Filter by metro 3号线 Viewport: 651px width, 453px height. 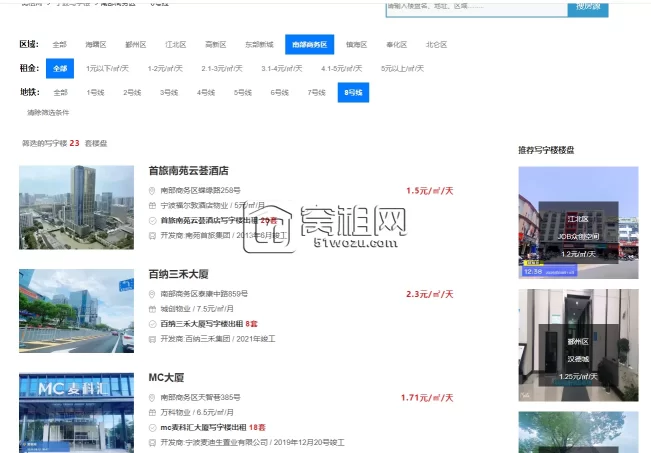(169, 93)
